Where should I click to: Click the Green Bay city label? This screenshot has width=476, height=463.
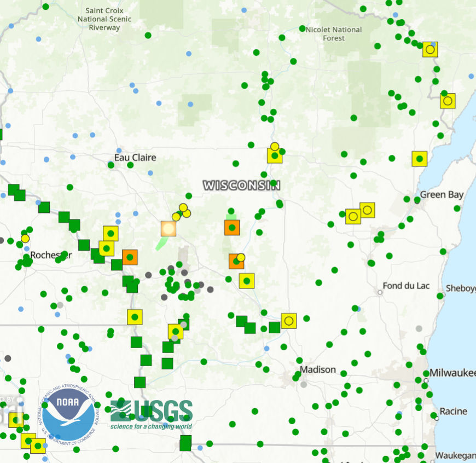(x=442, y=195)
